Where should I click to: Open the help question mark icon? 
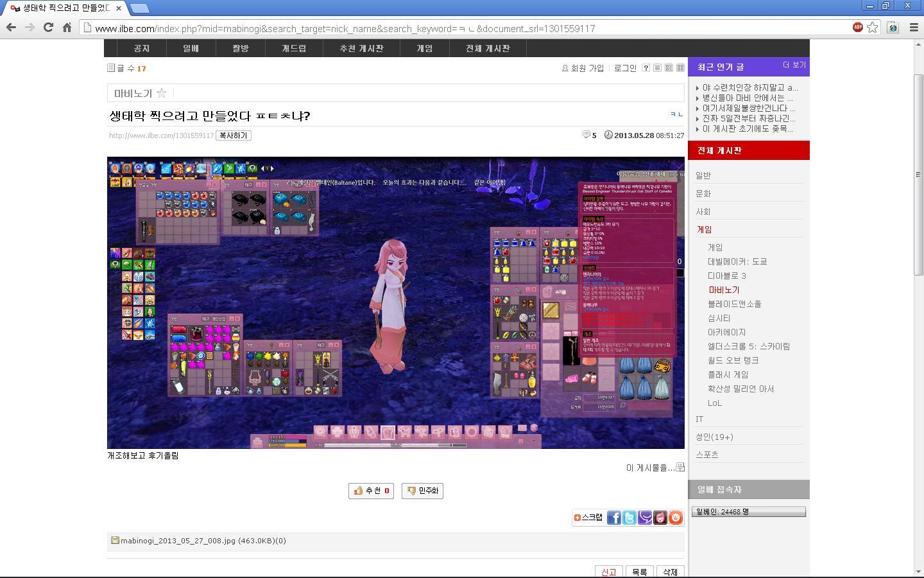pyautogui.click(x=646, y=67)
